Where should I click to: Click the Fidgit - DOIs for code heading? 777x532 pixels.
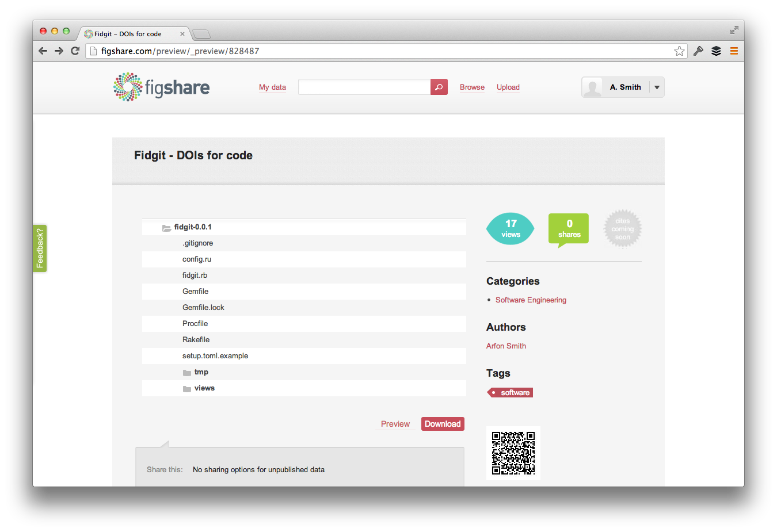coord(193,155)
